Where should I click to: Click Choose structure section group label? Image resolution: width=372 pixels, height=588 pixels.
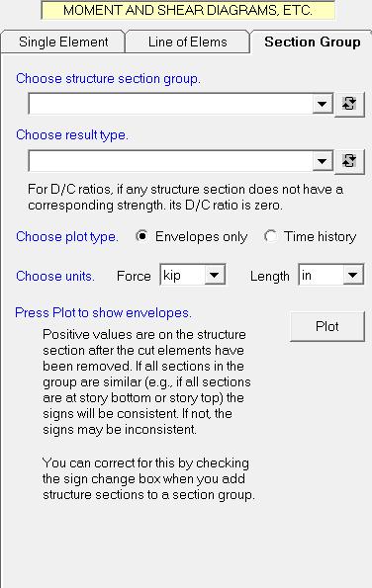point(108,79)
